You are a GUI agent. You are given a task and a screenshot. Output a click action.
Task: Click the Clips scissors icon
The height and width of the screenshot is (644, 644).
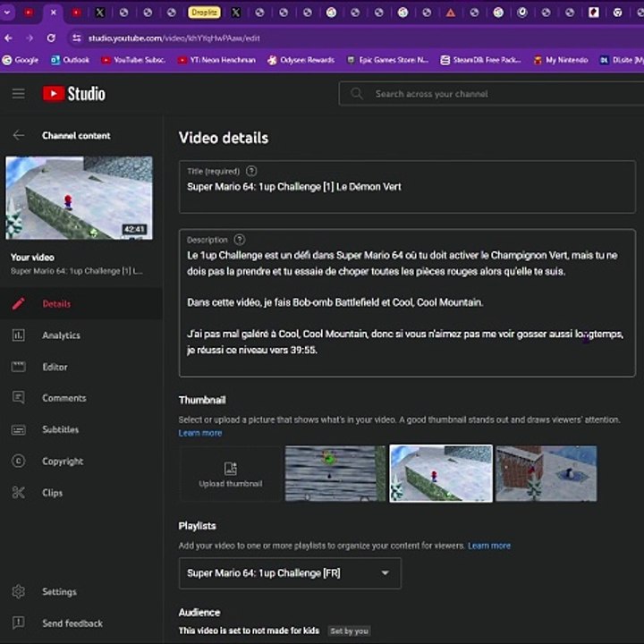point(19,493)
